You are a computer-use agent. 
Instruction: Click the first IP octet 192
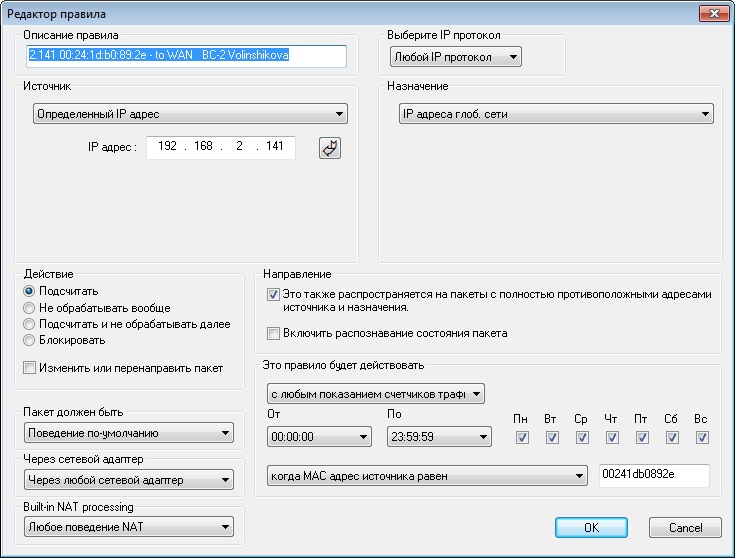167,146
